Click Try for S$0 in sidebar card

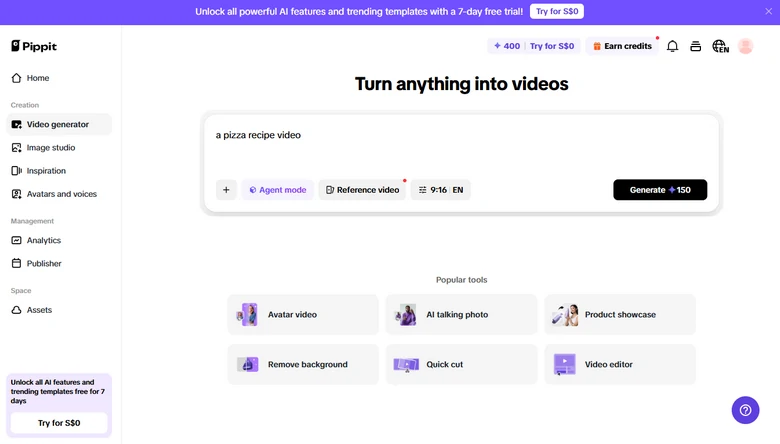click(x=59, y=423)
